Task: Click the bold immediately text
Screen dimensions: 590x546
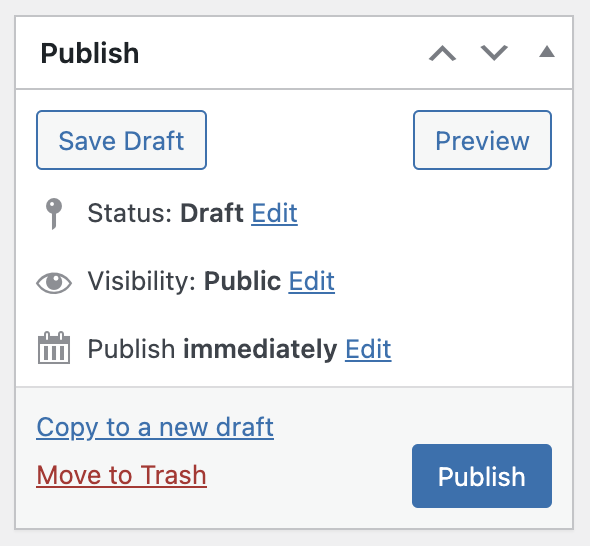Action: 260,349
